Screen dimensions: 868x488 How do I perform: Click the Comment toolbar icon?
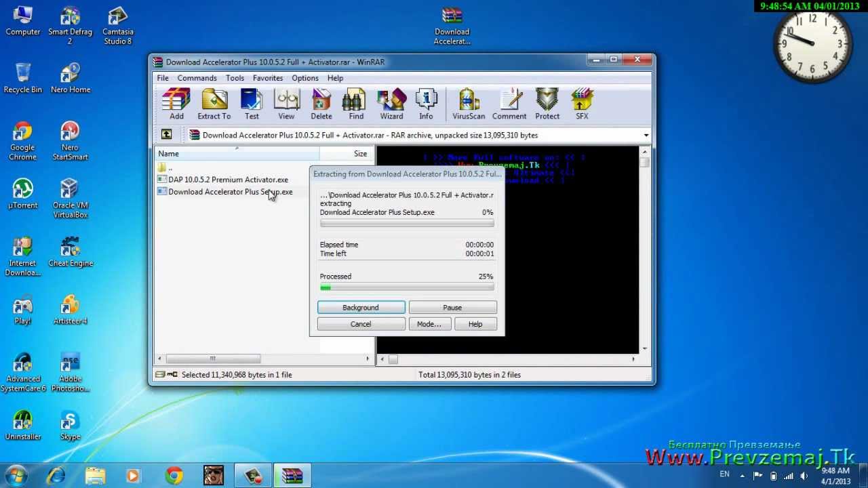(x=509, y=104)
